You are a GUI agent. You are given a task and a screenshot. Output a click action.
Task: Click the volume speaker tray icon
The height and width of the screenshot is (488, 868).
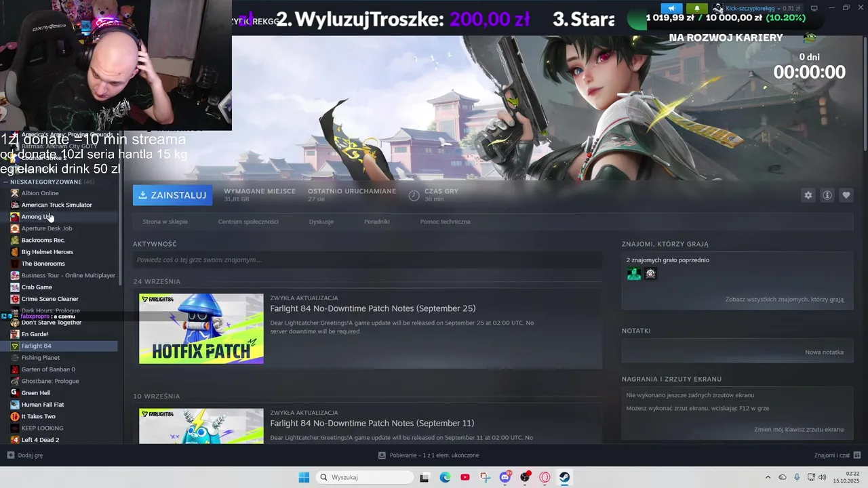(823, 477)
